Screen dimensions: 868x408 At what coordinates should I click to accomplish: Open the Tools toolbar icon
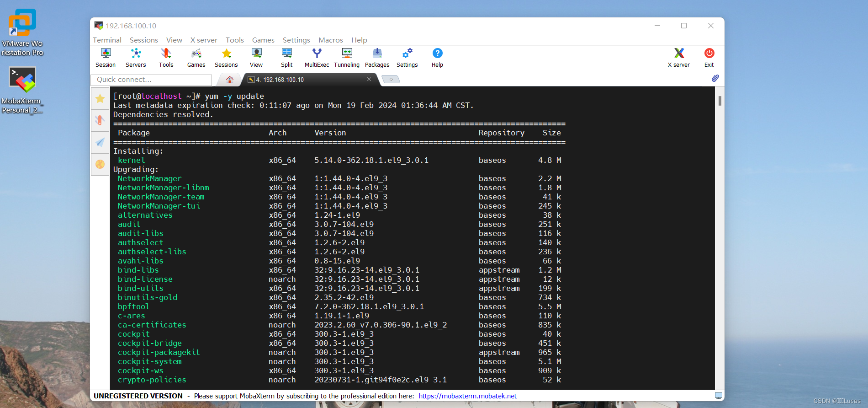coord(166,58)
